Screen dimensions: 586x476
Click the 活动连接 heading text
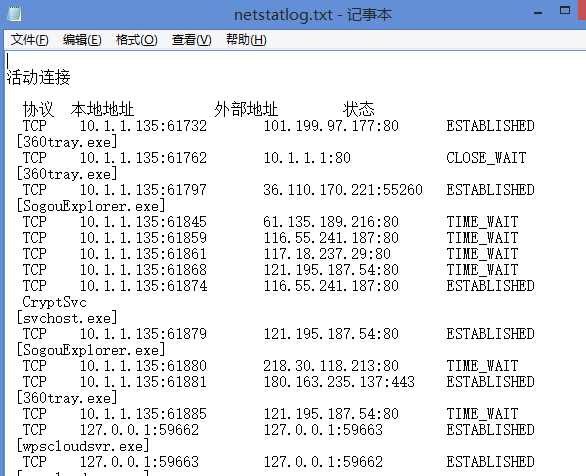[39, 77]
